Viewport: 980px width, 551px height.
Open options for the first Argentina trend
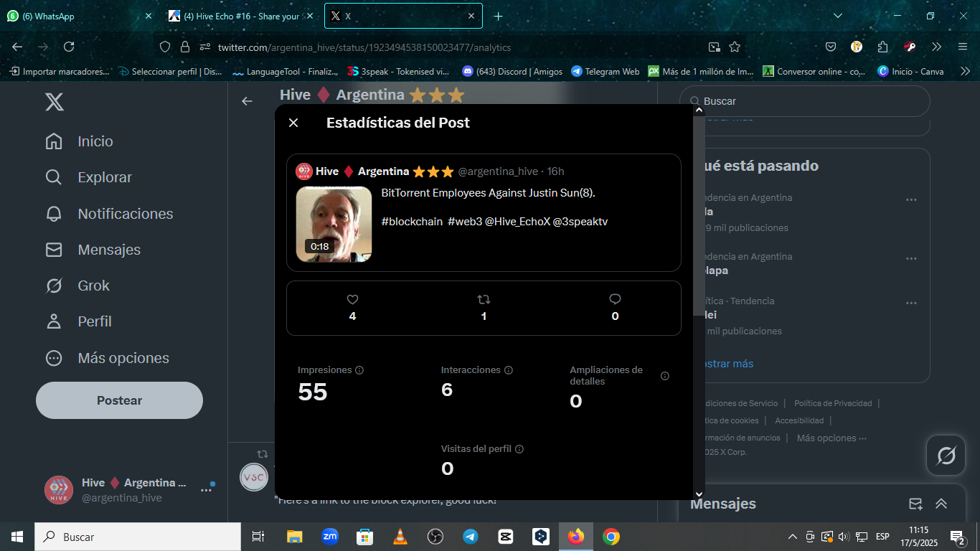911,199
